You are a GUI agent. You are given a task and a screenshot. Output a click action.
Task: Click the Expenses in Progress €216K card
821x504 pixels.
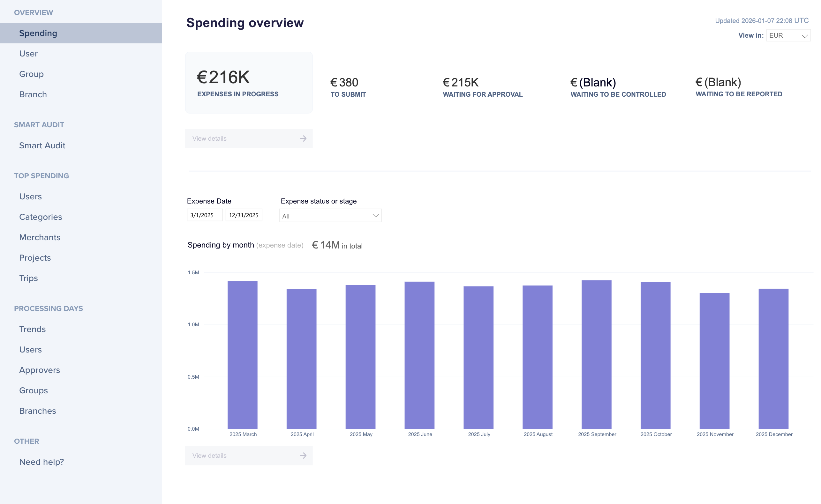[249, 83]
